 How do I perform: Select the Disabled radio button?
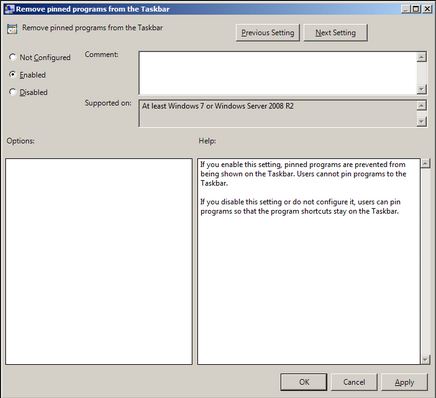tap(13, 92)
